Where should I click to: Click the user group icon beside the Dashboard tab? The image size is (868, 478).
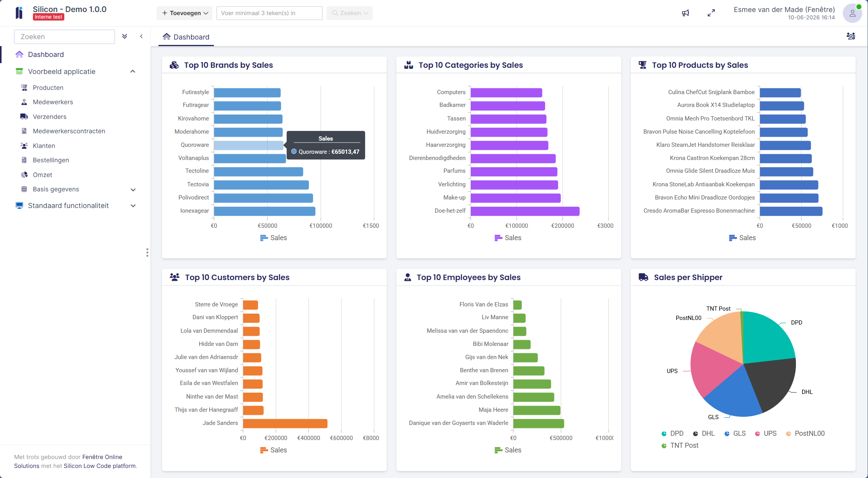point(851,36)
